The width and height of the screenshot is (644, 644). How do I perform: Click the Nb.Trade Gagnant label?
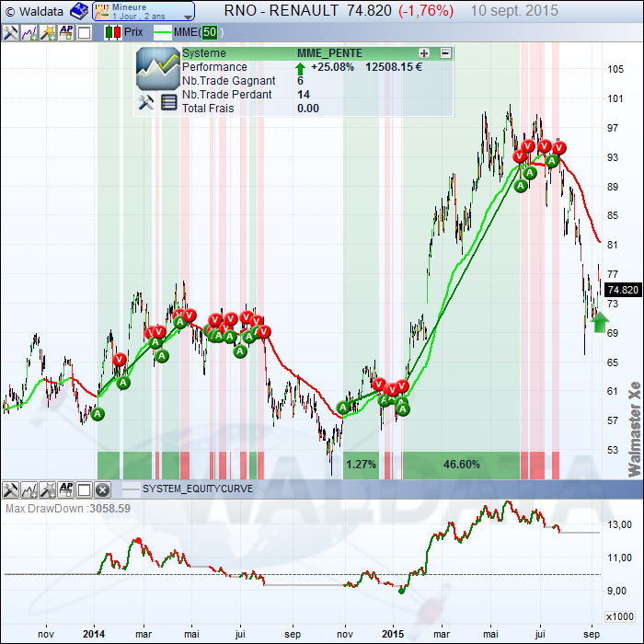229,81
